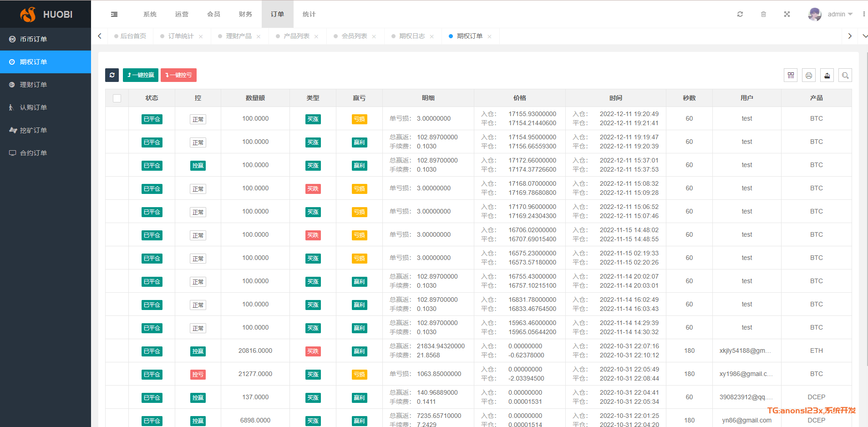Click 控赢 tag in the 2022-12-11 15:37:01 row
The width and height of the screenshot is (868, 427).
[x=198, y=166]
